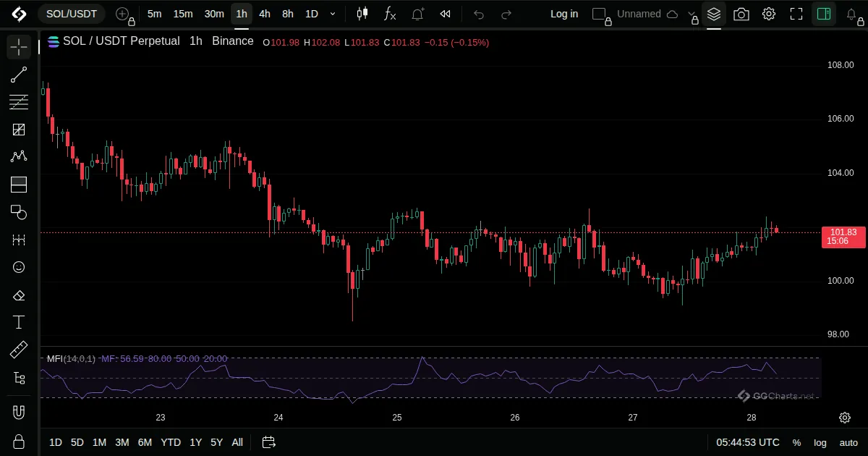Click the SOL / USDT Perpetual legend title
The width and height of the screenshot is (868, 456).
coord(122,41)
